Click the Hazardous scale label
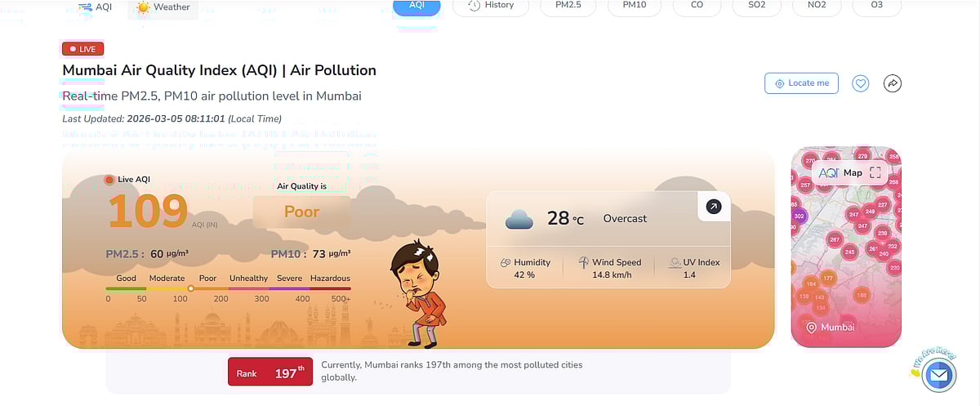Viewport: 980px width, 406px height. 330,278
